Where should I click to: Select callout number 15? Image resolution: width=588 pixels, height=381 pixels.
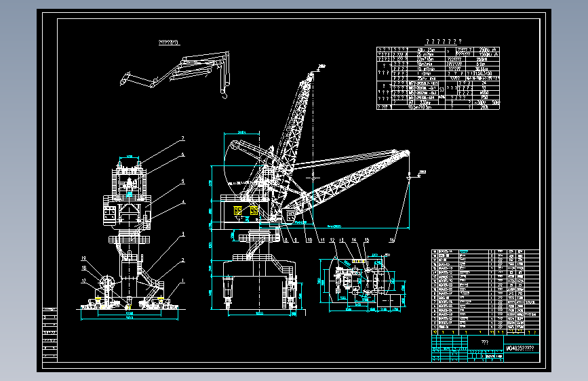366,240
